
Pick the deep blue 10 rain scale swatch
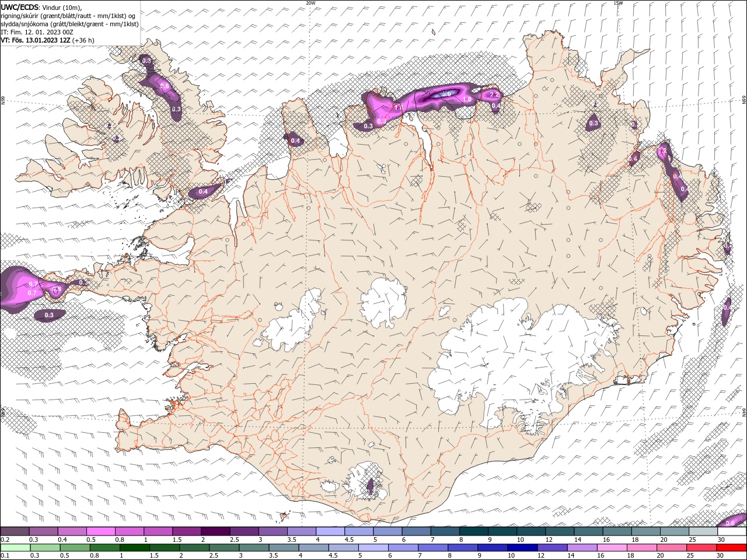pyautogui.click(x=522, y=548)
